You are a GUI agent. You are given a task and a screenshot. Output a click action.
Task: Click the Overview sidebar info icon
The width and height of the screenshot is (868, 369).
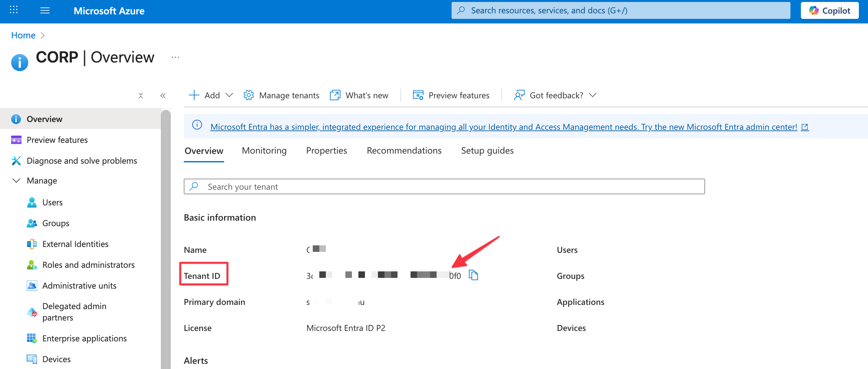point(16,119)
